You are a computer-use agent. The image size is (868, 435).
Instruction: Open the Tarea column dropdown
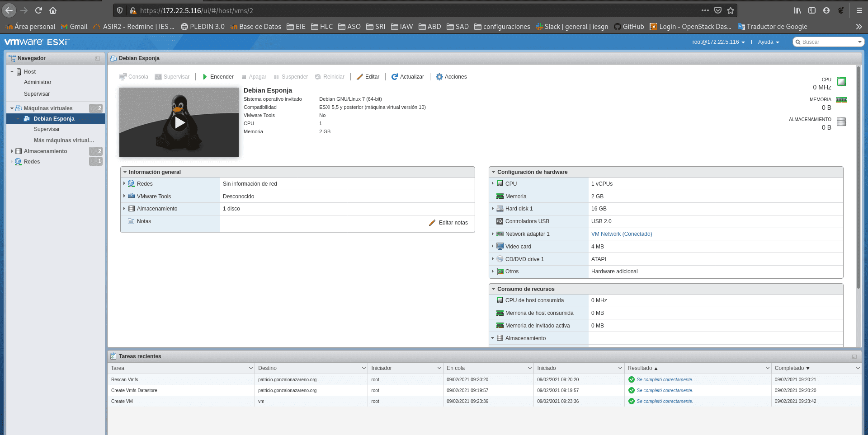pos(251,369)
